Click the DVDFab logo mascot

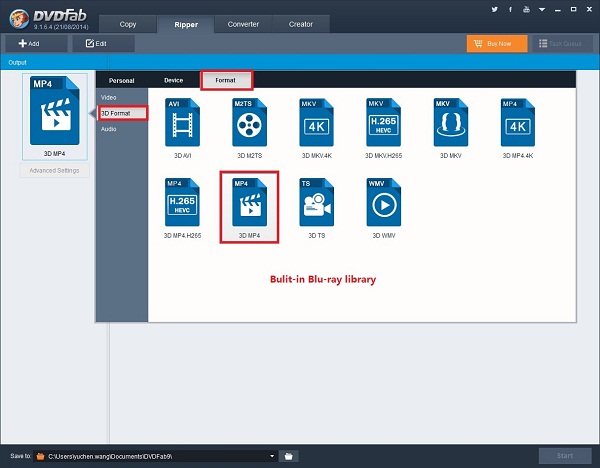(19, 18)
